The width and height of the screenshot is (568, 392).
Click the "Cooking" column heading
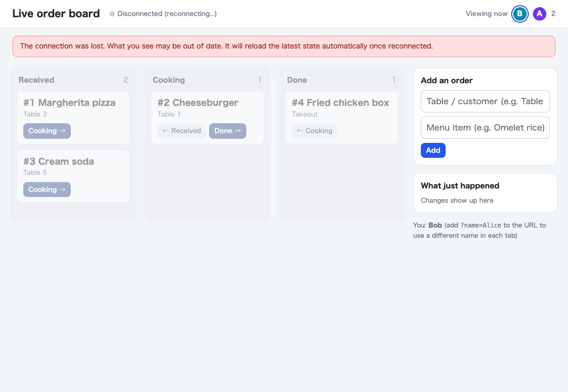point(168,80)
